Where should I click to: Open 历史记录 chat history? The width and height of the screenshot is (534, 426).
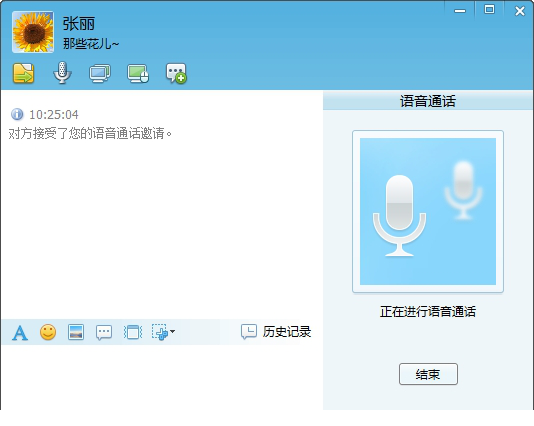276,332
